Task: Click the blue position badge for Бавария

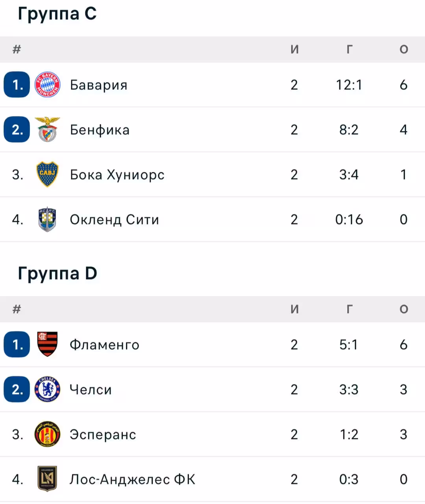Action: click(17, 85)
